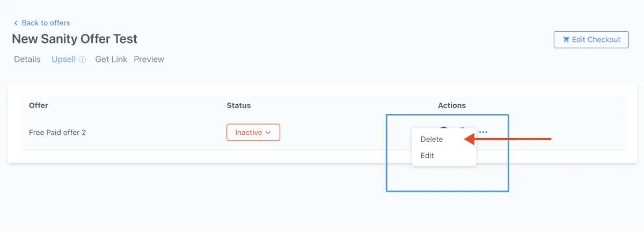
Task: Expand the Inactive status dropdown
Action: pos(253,133)
